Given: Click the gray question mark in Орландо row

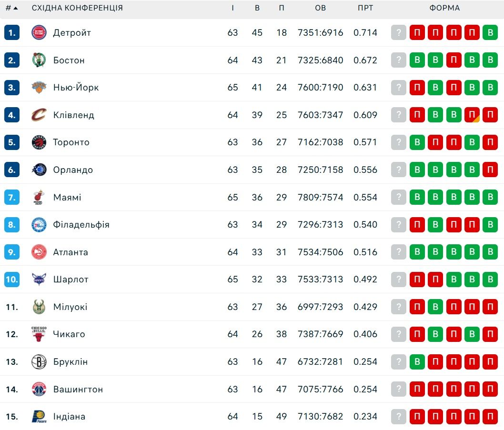Looking at the screenshot, I should point(399,170).
